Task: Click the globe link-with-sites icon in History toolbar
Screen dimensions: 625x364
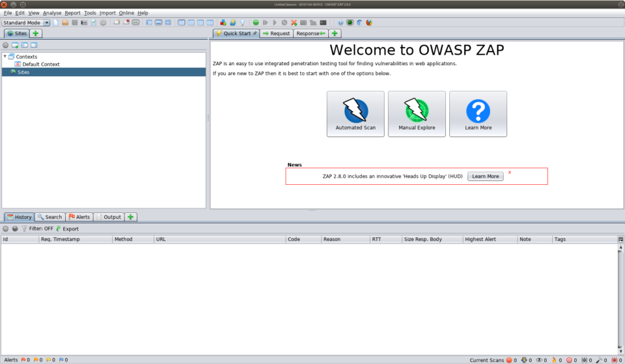Action: 15,229
